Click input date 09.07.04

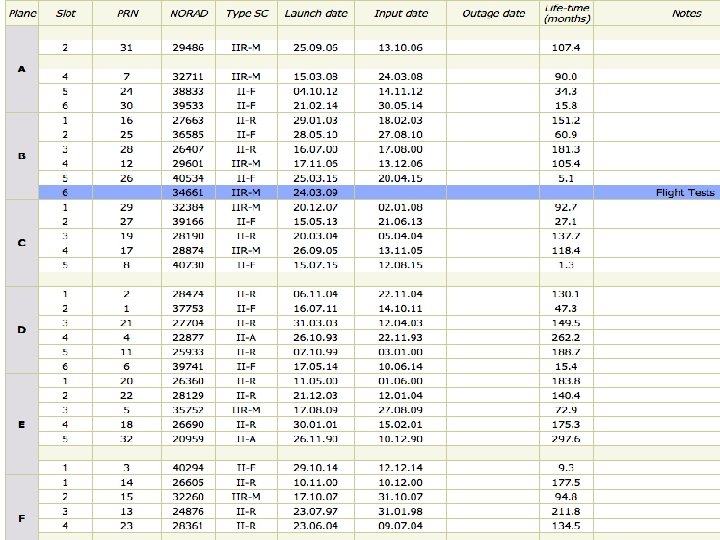[x=400, y=525]
